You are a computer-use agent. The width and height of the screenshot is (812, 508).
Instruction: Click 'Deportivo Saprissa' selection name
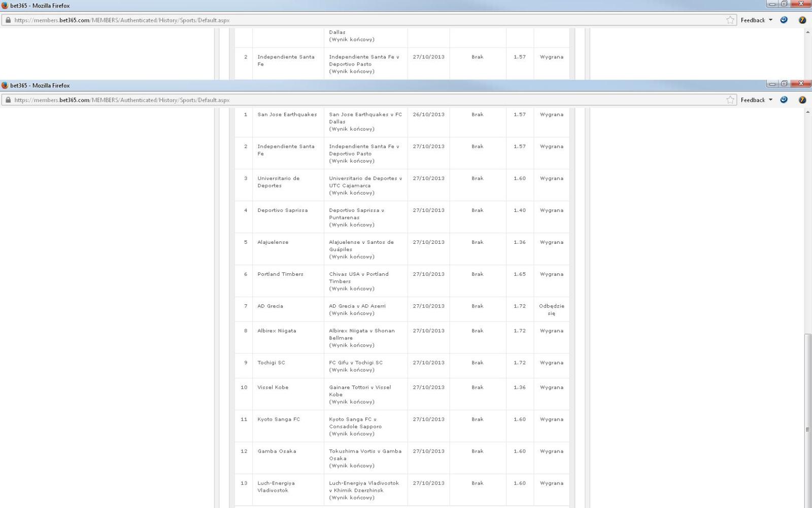pyautogui.click(x=283, y=210)
